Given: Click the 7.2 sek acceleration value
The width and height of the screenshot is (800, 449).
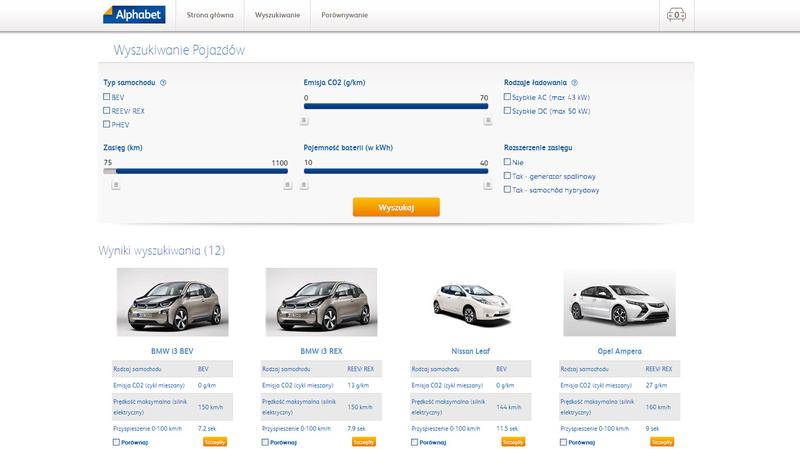Looking at the screenshot, I should coord(207,429).
